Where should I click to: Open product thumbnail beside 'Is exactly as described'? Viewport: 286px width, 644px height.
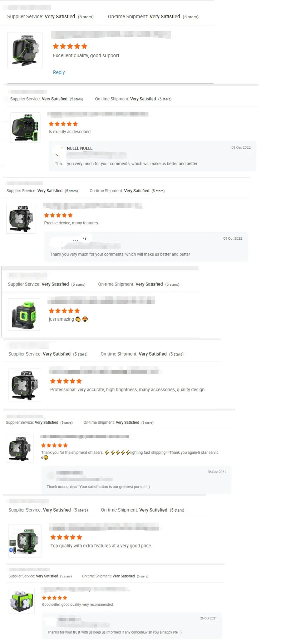coord(25,127)
